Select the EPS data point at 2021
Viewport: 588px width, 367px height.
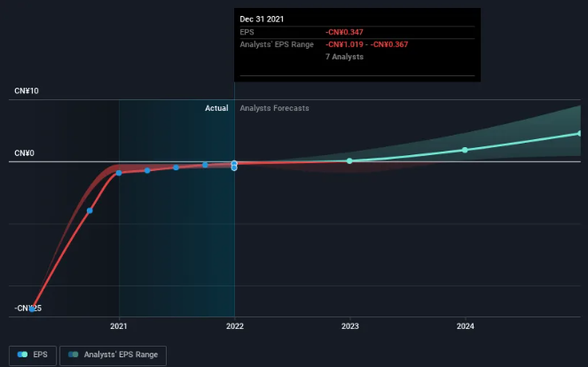(x=119, y=173)
